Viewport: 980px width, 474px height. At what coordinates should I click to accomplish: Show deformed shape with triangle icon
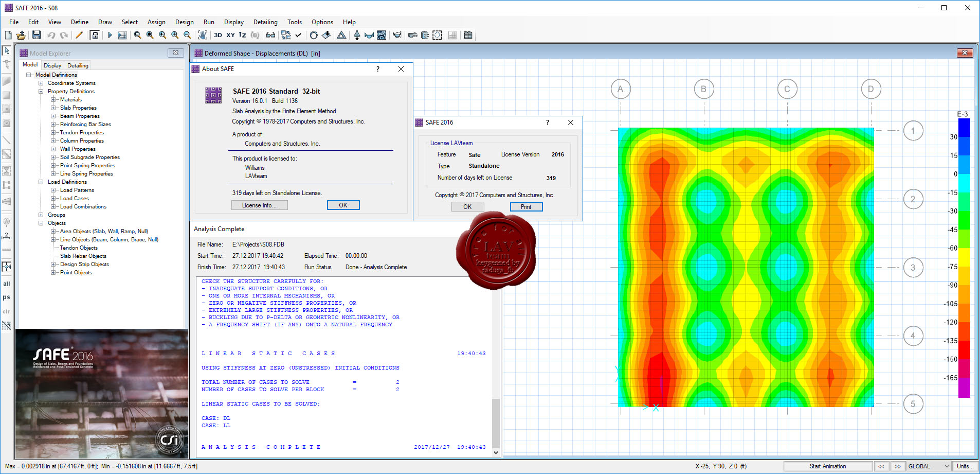coord(341,35)
